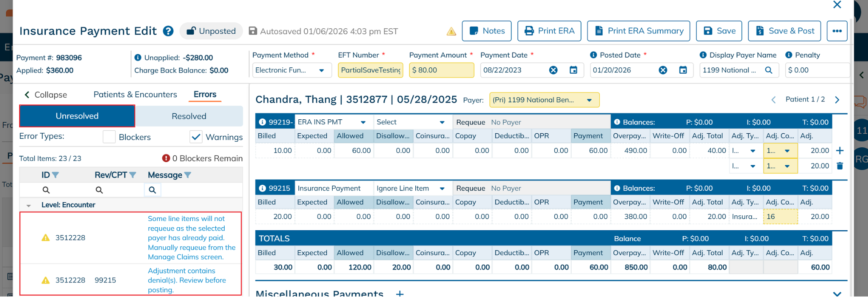Search Display Payer Name magnifier icon
This screenshot has width=868, height=300.
pyautogui.click(x=768, y=70)
